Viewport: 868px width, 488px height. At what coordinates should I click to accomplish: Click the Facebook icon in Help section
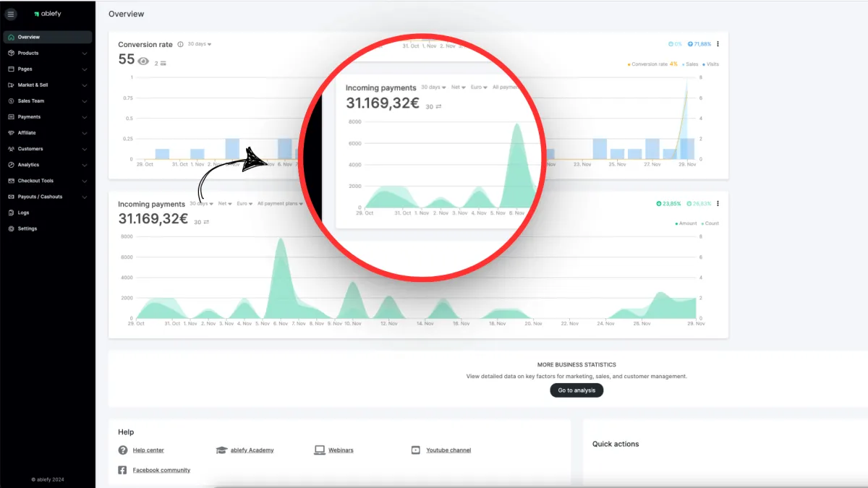click(122, 470)
